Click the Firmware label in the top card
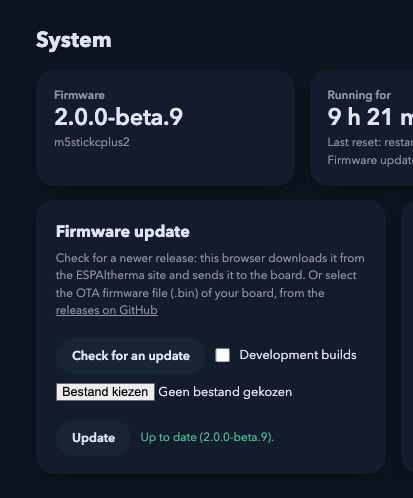The width and height of the screenshot is (413, 498). point(79,95)
